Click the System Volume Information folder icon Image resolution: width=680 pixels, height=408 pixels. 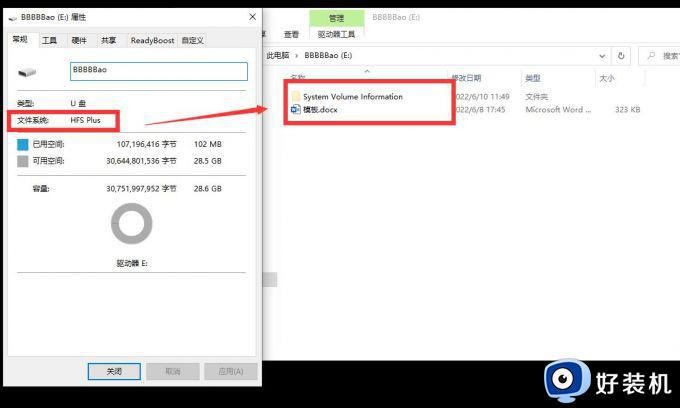295,97
